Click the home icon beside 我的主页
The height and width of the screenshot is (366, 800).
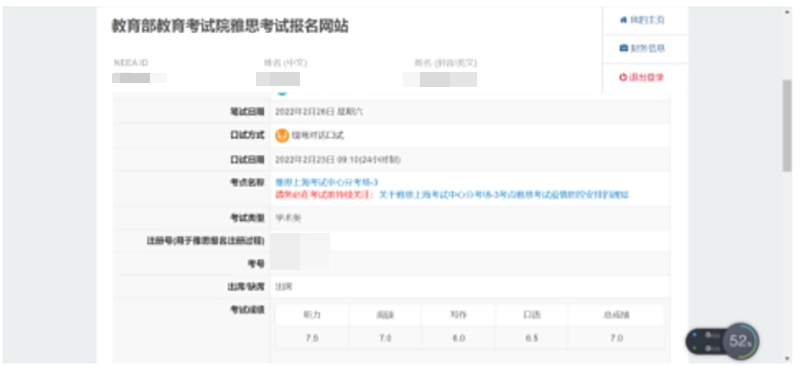pyautogui.click(x=623, y=20)
